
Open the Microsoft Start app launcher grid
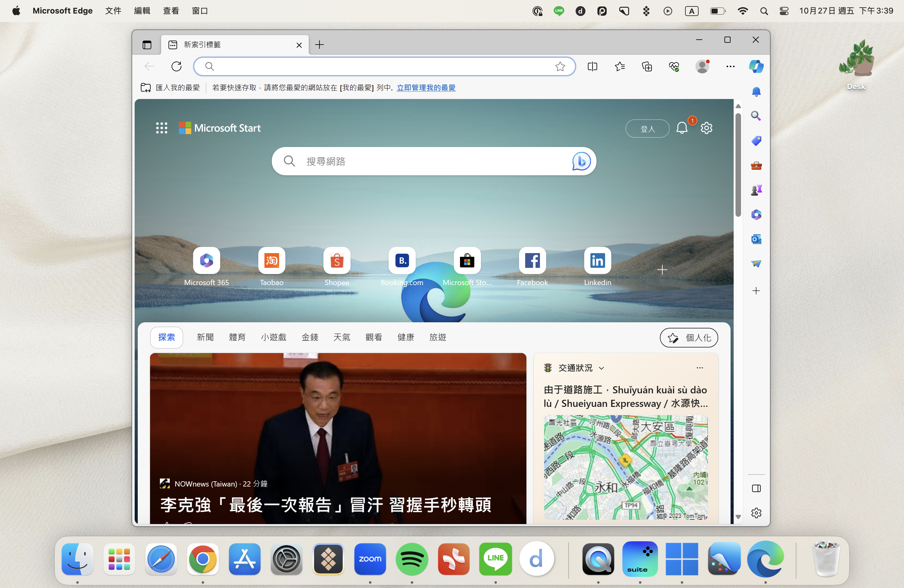point(162,128)
